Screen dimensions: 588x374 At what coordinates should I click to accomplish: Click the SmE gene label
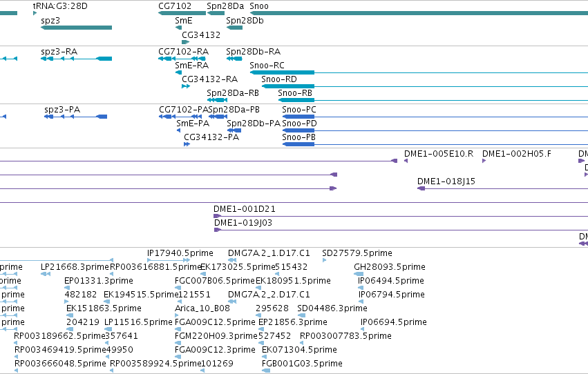point(184,21)
